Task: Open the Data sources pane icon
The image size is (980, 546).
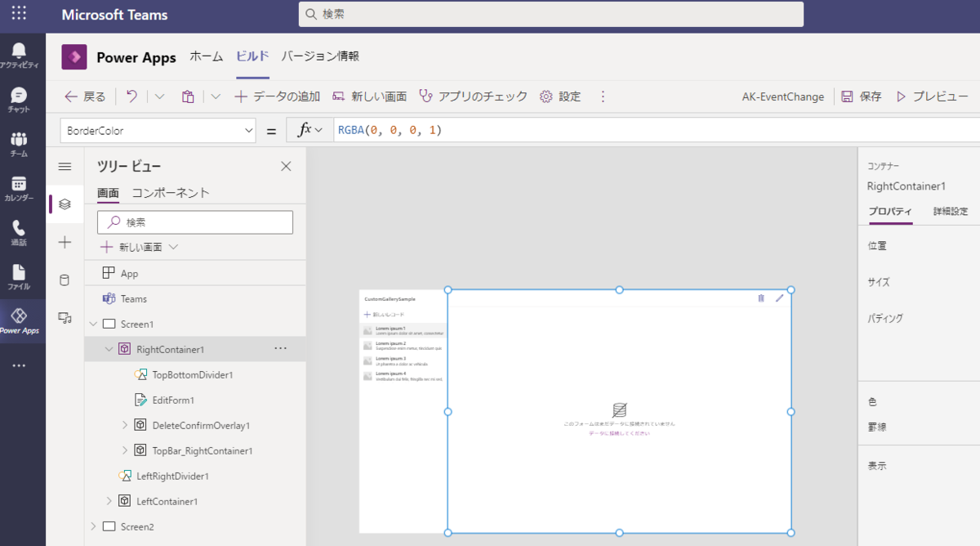Action: coord(65,280)
